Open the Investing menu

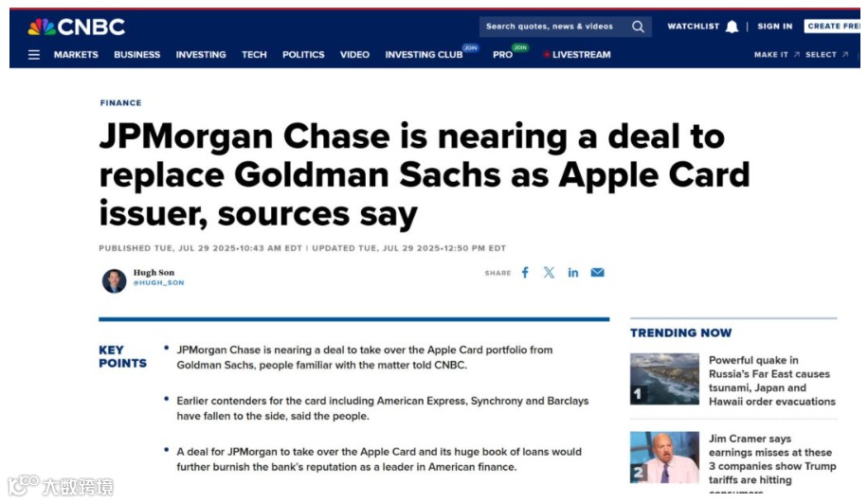(x=201, y=55)
